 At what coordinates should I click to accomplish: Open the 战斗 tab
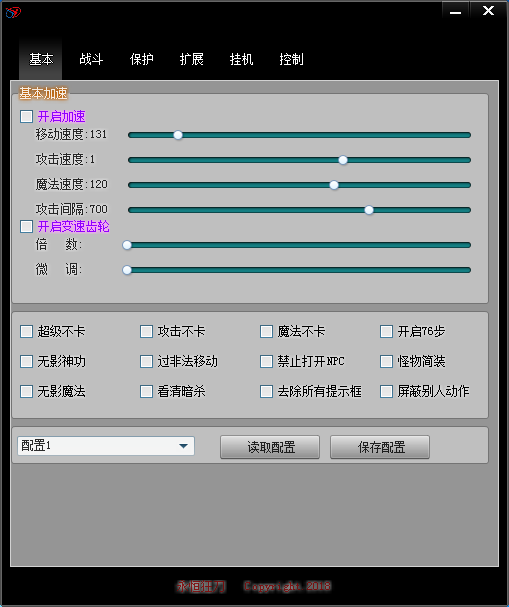(x=91, y=59)
